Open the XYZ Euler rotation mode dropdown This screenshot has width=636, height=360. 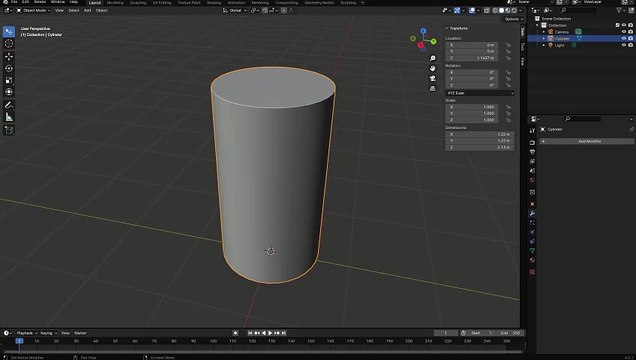coord(480,93)
